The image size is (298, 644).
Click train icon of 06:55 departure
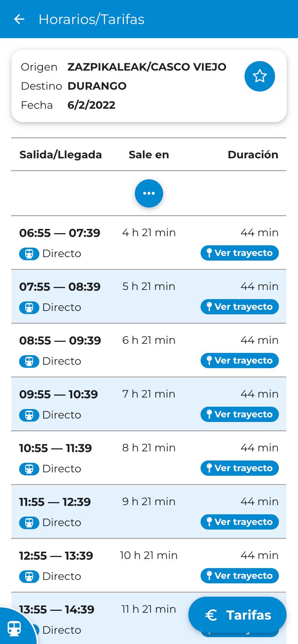pyautogui.click(x=29, y=254)
